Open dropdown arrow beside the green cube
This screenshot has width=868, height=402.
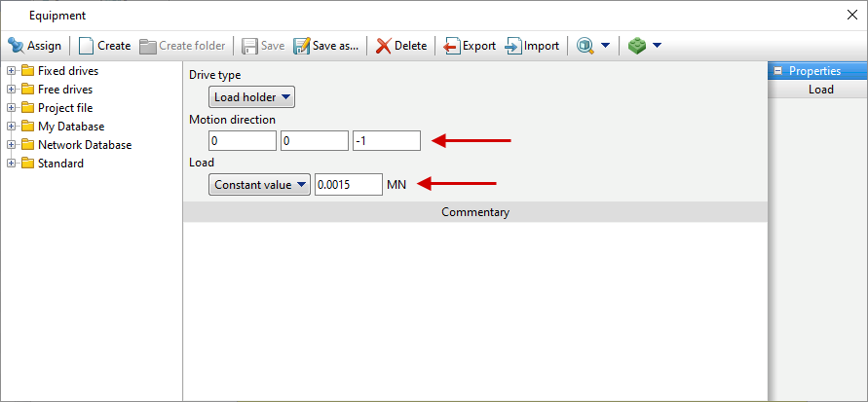[x=657, y=46]
